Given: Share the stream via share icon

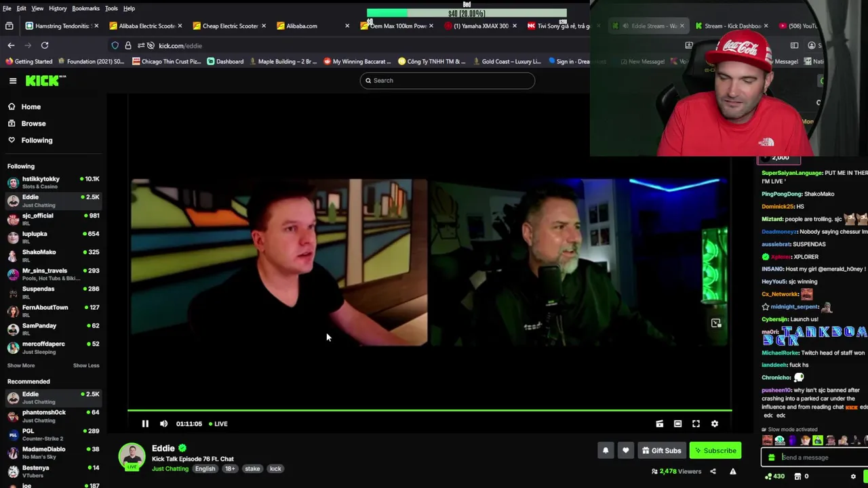Looking at the screenshot, I should pyautogui.click(x=713, y=471).
